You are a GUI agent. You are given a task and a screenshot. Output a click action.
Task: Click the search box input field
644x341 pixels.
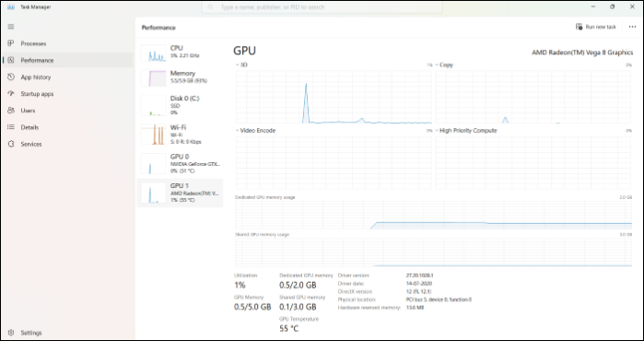click(322, 7)
